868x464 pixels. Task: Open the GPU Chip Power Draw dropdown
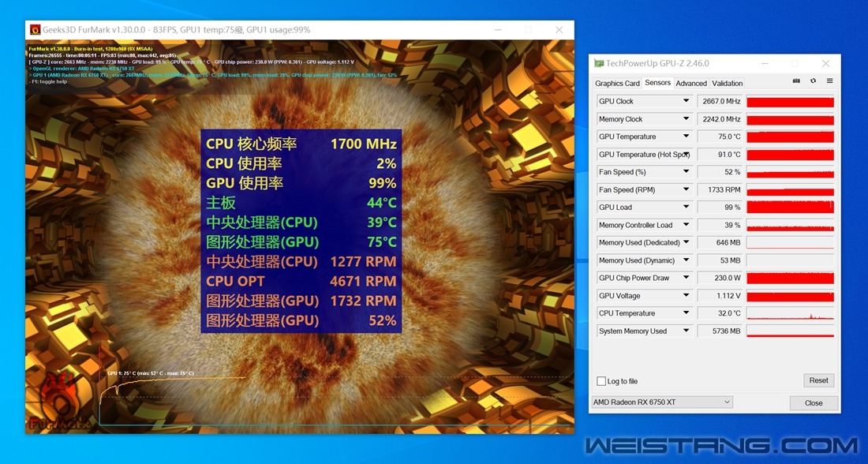point(686,278)
